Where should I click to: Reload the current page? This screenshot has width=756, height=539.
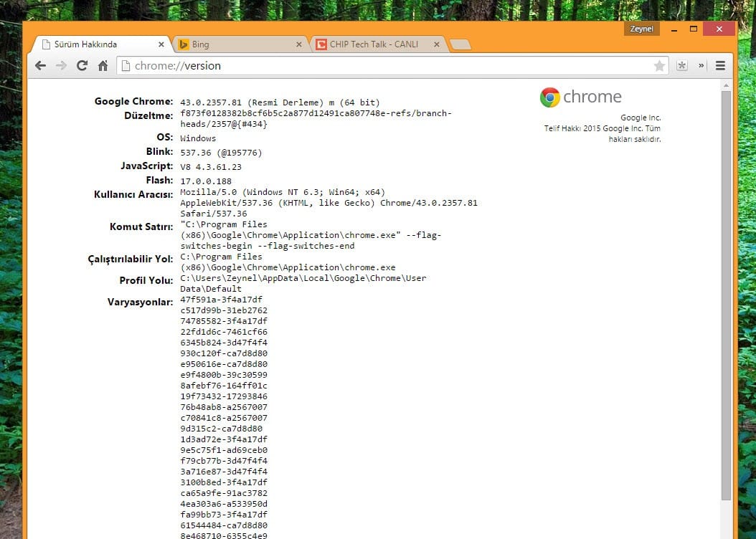click(x=82, y=65)
